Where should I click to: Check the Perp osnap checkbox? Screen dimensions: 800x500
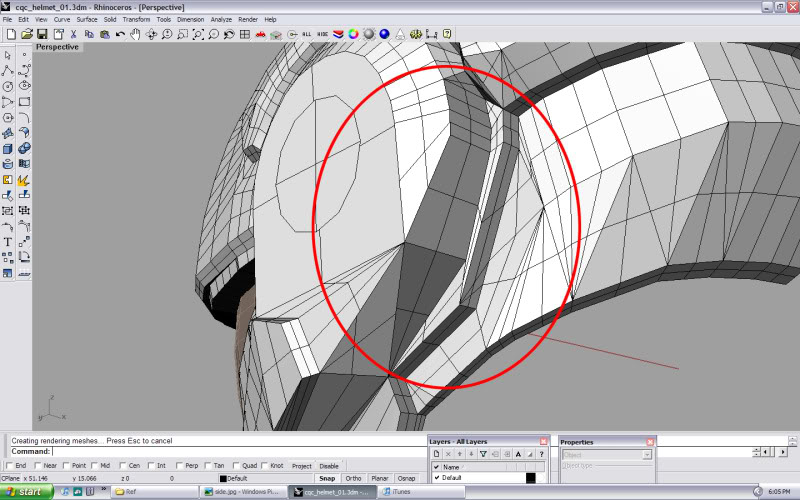pos(179,466)
